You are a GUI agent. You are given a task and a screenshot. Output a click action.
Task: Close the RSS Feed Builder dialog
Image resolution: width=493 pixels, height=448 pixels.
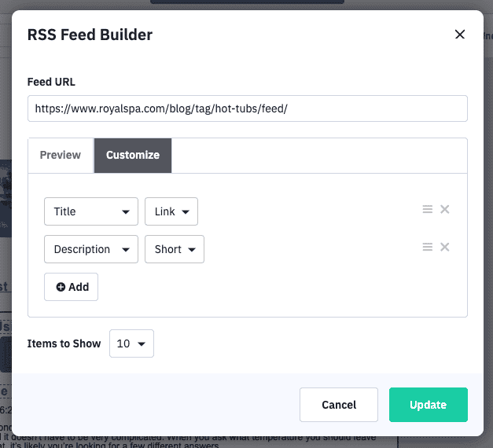(460, 35)
